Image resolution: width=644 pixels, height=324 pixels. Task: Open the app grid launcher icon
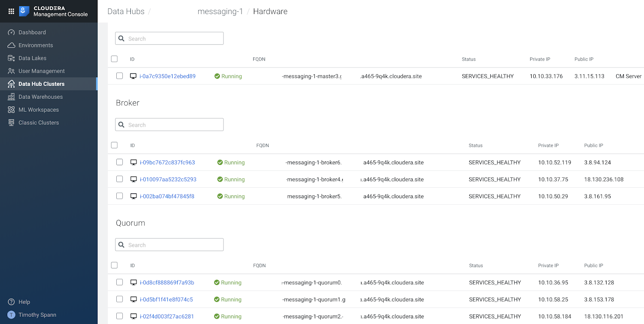tap(11, 11)
